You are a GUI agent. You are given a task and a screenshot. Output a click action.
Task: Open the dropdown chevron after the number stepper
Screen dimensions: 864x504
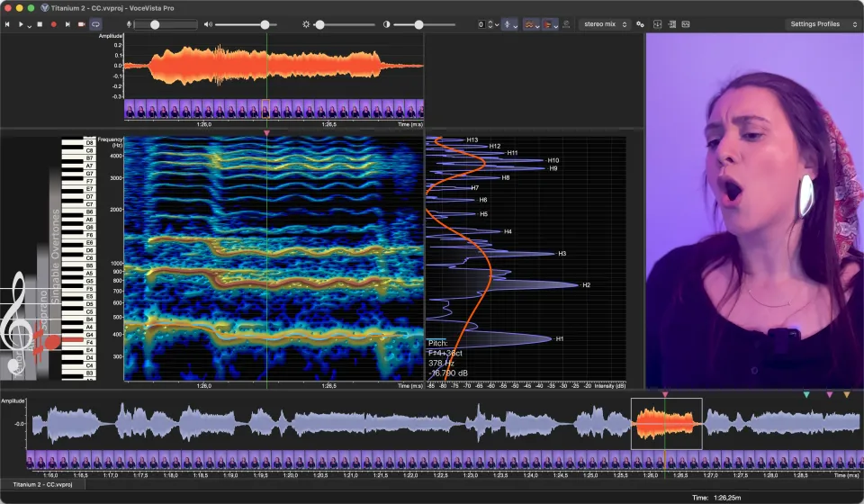pos(497,25)
